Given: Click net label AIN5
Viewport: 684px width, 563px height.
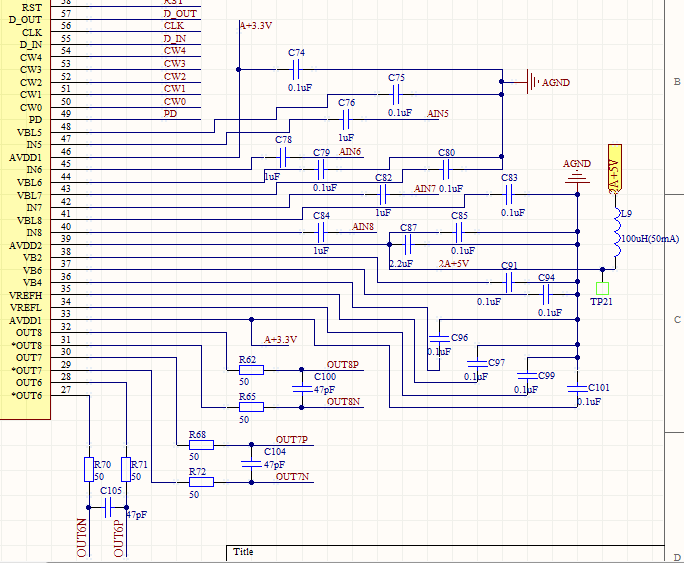Looking at the screenshot, I should pos(438,114).
